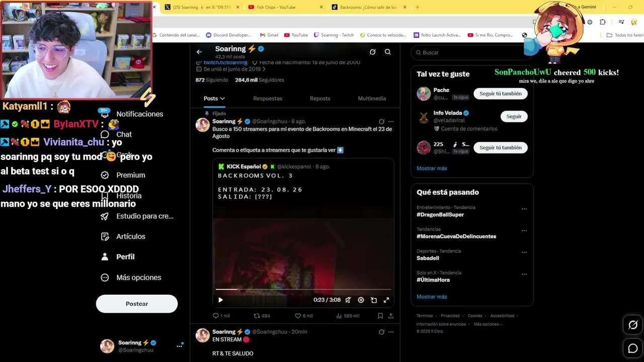Open the Chat icon in the sidebar
644x362 pixels.
point(105,134)
